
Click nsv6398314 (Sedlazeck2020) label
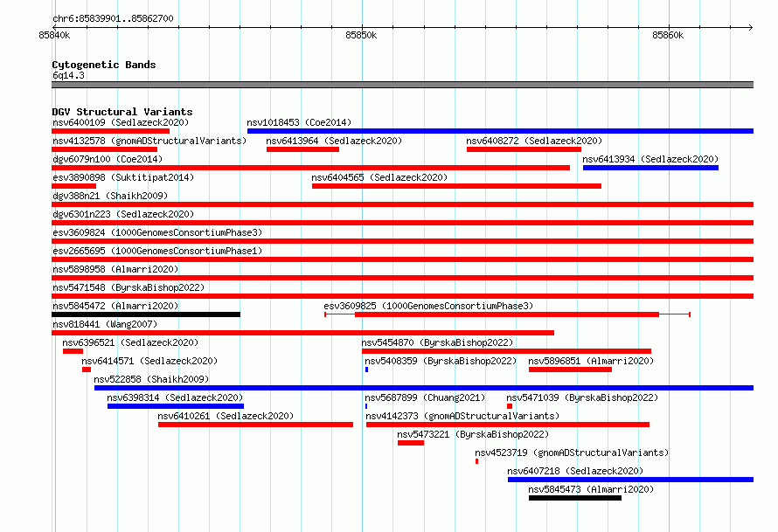(x=175, y=397)
